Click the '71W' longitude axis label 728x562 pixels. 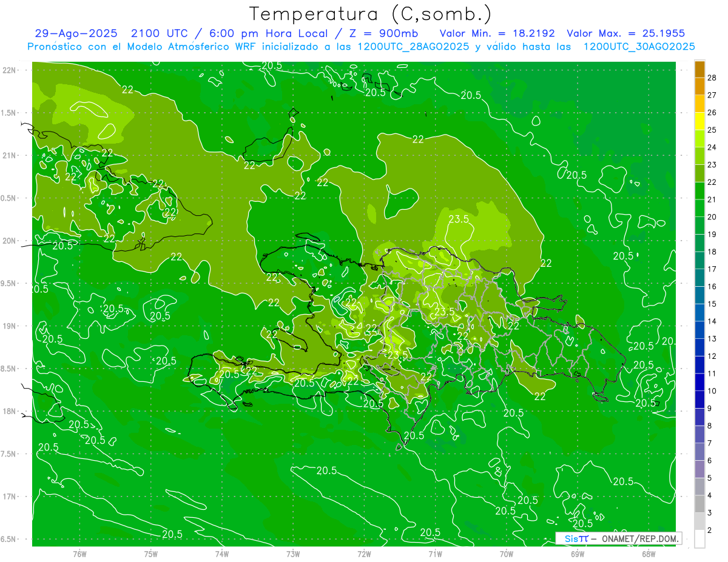(x=435, y=554)
